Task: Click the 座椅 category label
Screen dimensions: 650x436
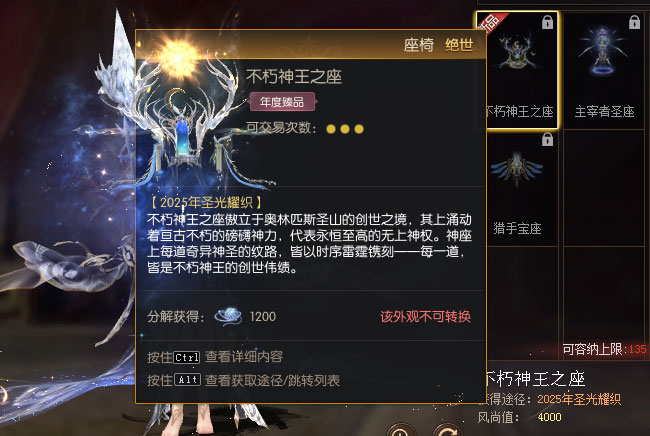Action: click(x=419, y=45)
